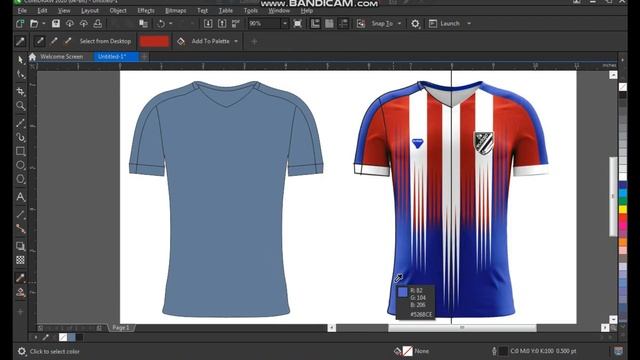Viewport: 640px width, 360px height.
Task: Click the Full-screen preview icon
Action: (298, 24)
